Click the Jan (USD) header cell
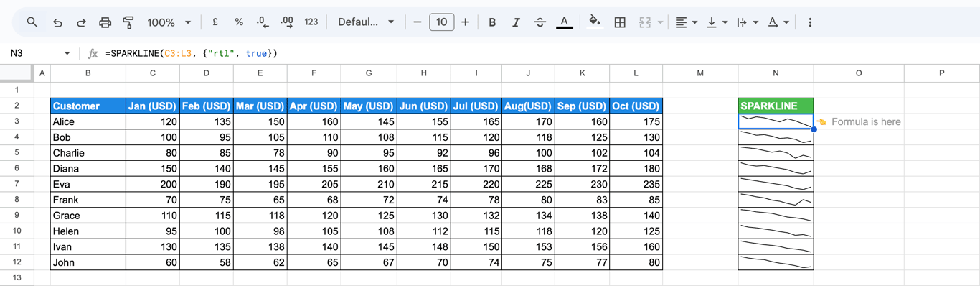 [x=153, y=106]
